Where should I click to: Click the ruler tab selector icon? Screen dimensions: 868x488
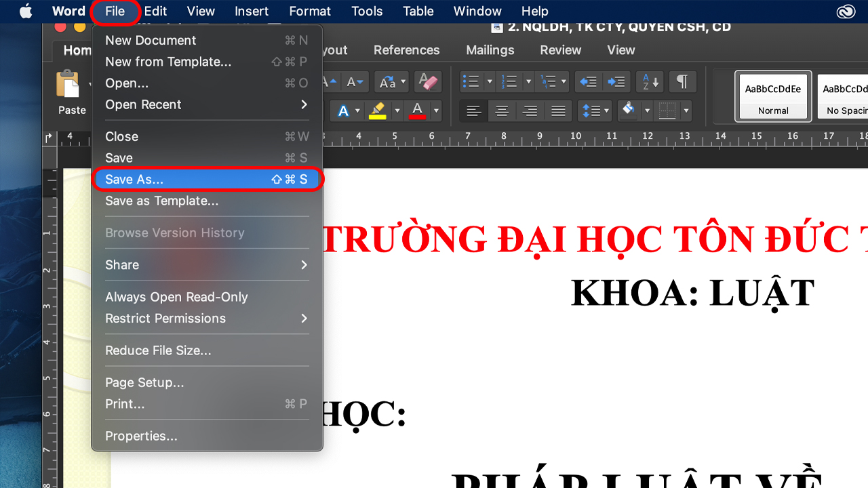point(48,138)
